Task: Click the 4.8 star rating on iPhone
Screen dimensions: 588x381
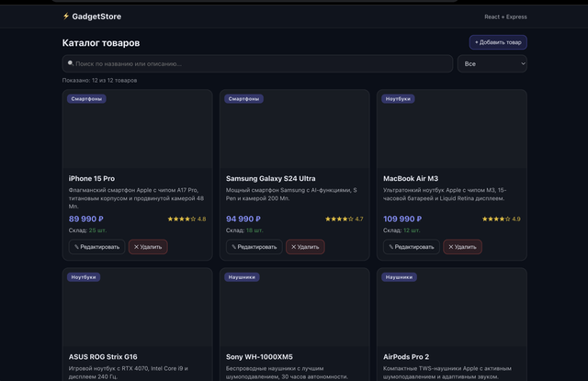Action: pyautogui.click(x=187, y=219)
